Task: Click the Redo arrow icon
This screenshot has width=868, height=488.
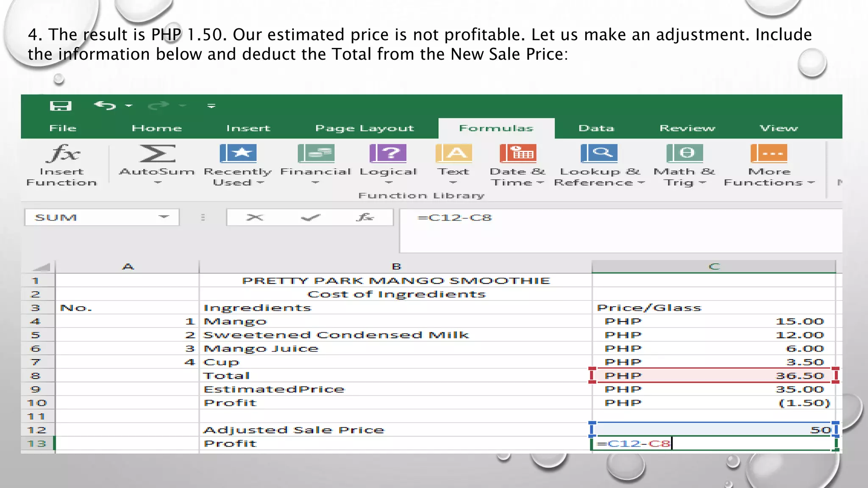Action: (159, 105)
